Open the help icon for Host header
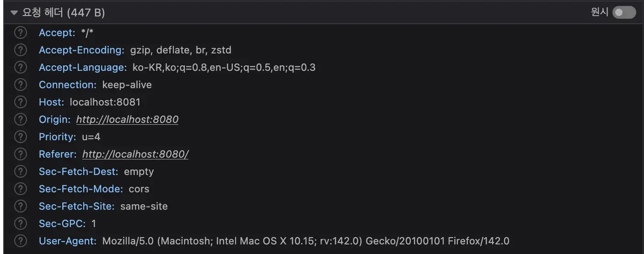 click(x=20, y=102)
